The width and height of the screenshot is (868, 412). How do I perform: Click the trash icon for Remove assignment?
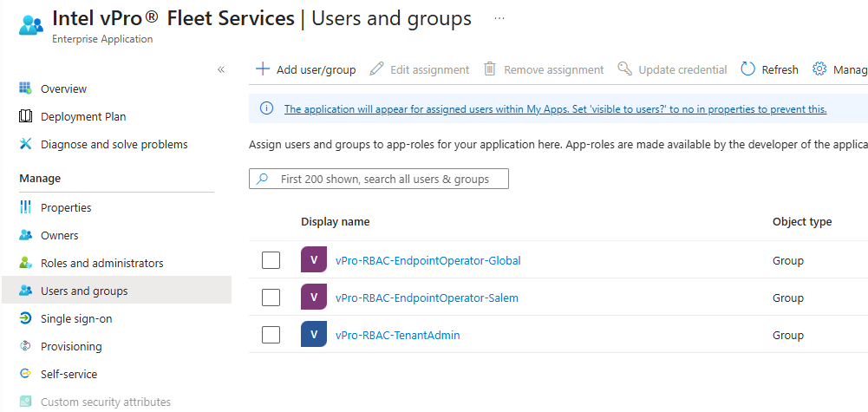[x=490, y=69]
